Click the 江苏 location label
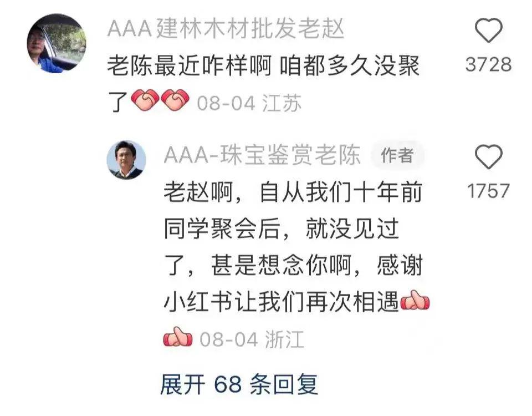Viewport: 532px width, 416px height. [282, 103]
